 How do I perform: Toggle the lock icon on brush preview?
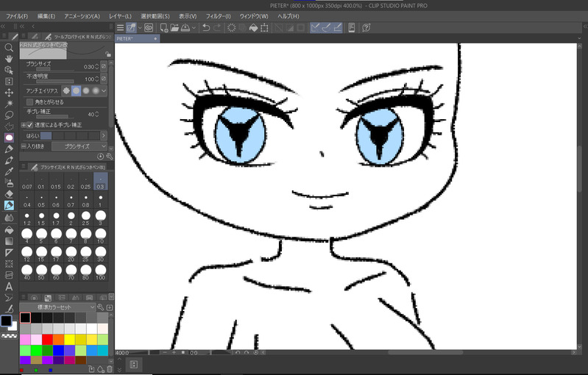click(108, 54)
